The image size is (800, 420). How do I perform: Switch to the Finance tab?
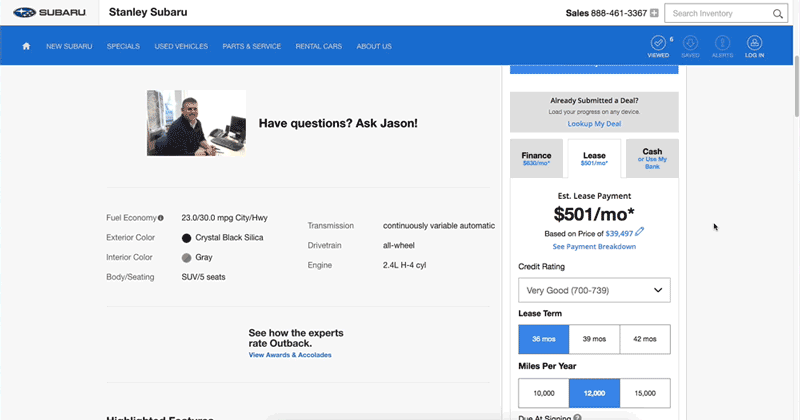click(536, 159)
